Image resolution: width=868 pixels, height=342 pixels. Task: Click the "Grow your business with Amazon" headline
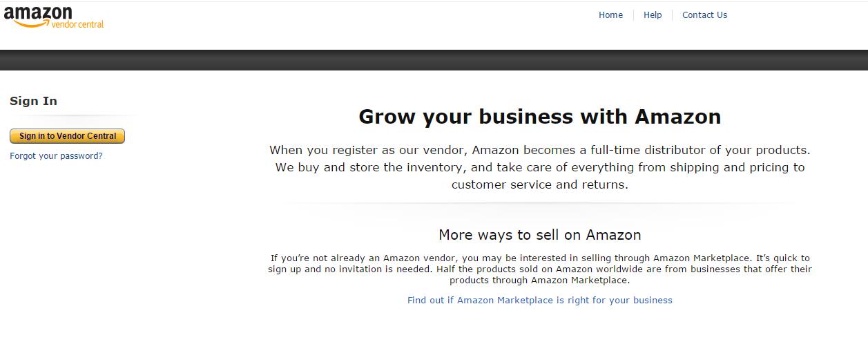click(539, 117)
